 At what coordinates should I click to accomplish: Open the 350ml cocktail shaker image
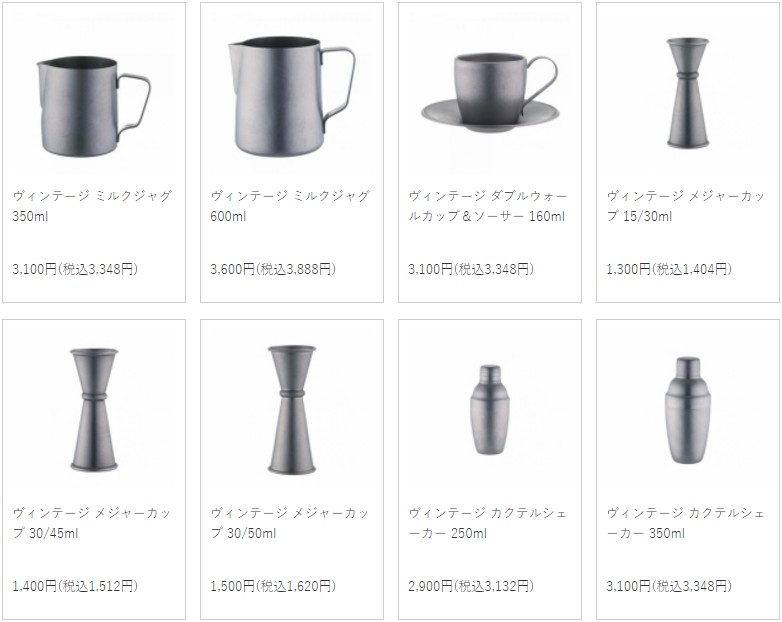coord(688,410)
